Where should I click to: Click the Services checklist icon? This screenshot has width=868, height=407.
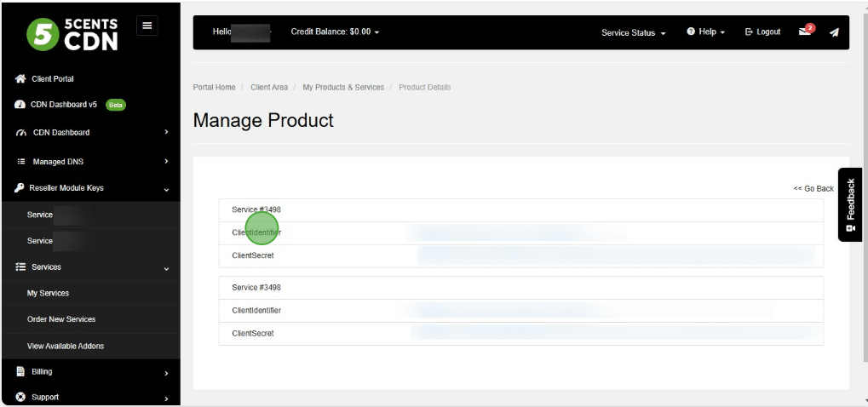[x=20, y=267]
